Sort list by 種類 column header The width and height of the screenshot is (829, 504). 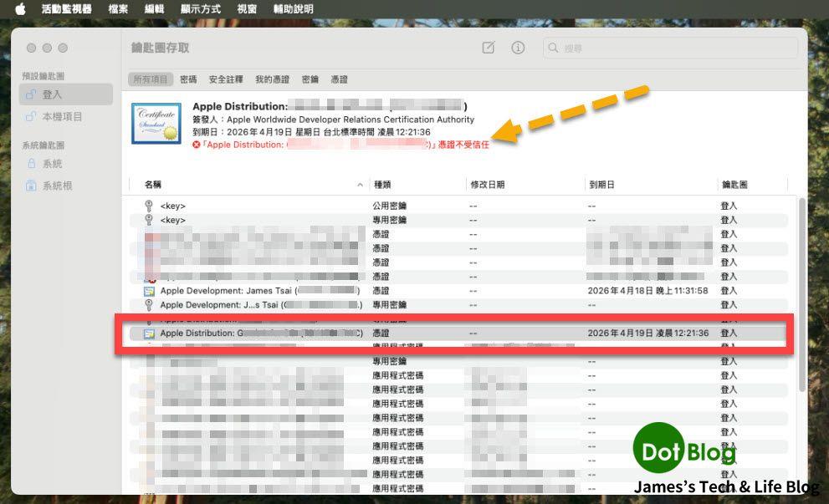(x=381, y=184)
